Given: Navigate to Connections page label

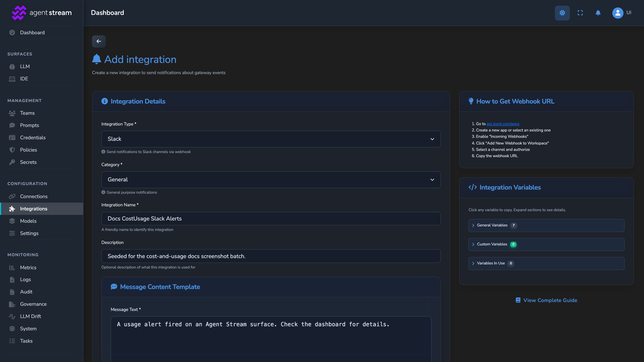Looking at the screenshot, I should [x=34, y=196].
